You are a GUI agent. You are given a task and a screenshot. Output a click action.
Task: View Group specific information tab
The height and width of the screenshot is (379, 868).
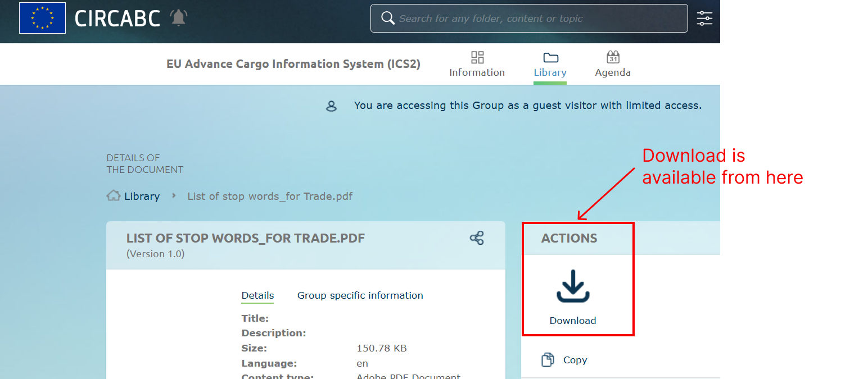pos(360,295)
